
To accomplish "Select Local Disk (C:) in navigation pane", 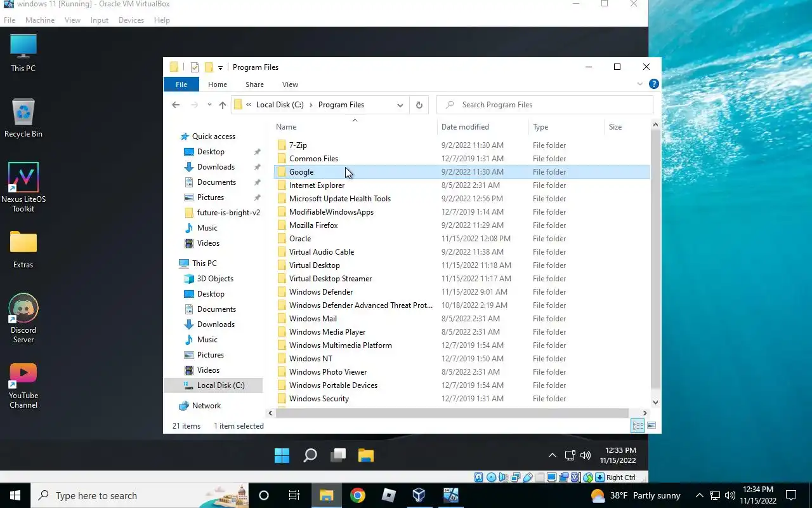I will pyautogui.click(x=214, y=385).
